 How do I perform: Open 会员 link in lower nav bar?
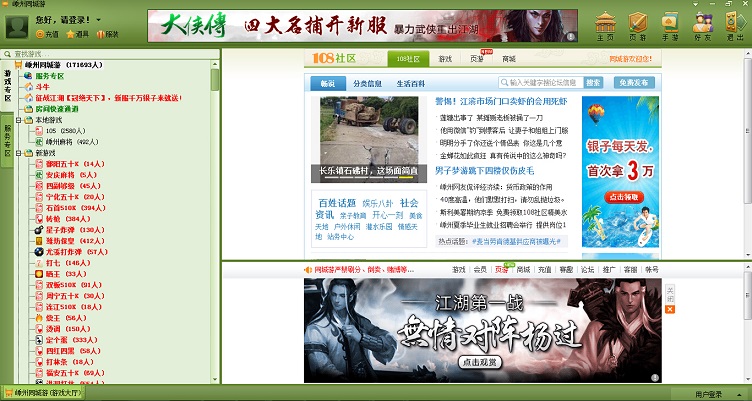click(480, 270)
